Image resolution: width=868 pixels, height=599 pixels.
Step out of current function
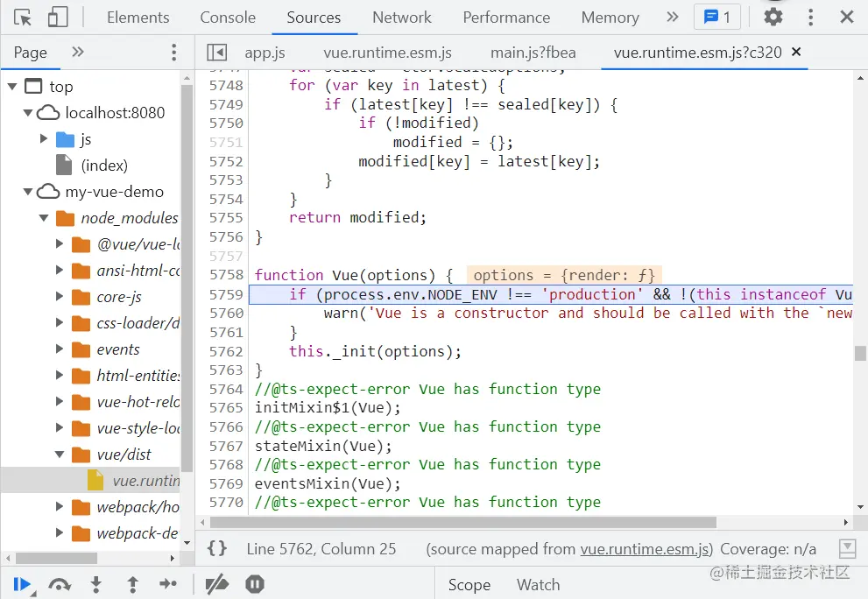132,585
